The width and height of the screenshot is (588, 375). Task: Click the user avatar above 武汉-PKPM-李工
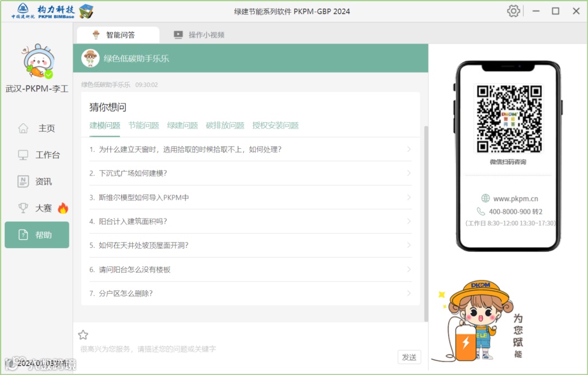pyautogui.click(x=38, y=61)
